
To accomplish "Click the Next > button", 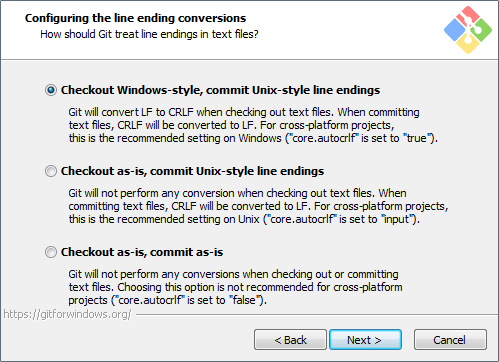I will pyautogui.click(x=365, y=340).
